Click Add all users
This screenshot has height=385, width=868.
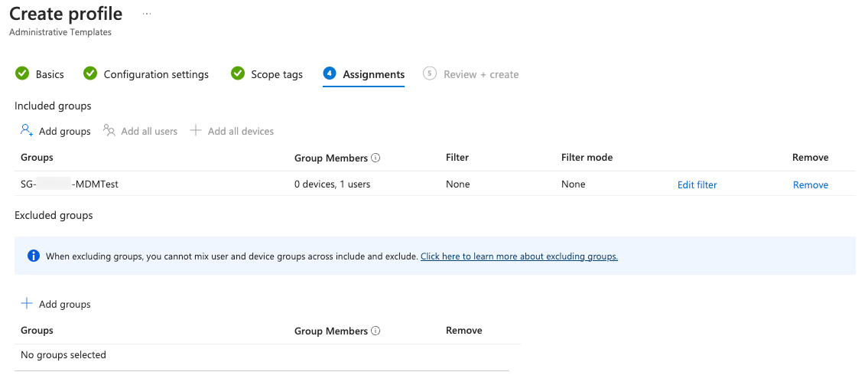click(141, 131)
